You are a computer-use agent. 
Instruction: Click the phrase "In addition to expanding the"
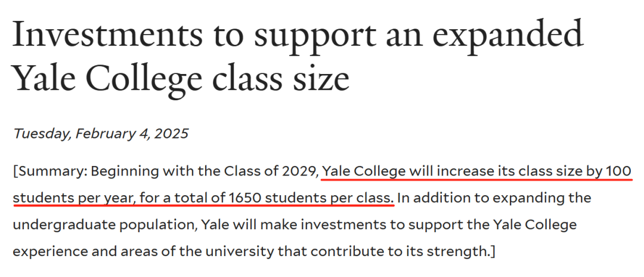coord(494,198)
